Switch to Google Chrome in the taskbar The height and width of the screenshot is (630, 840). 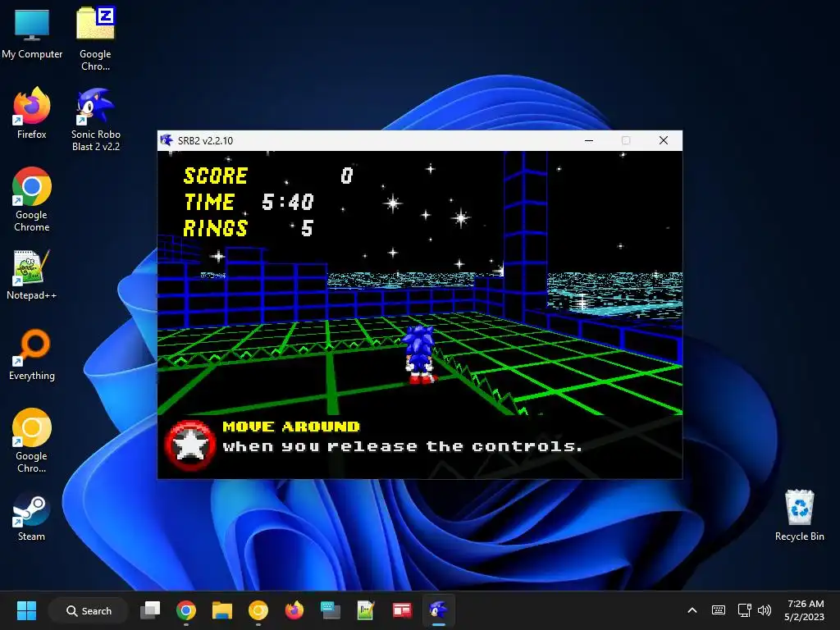(186, 610)
